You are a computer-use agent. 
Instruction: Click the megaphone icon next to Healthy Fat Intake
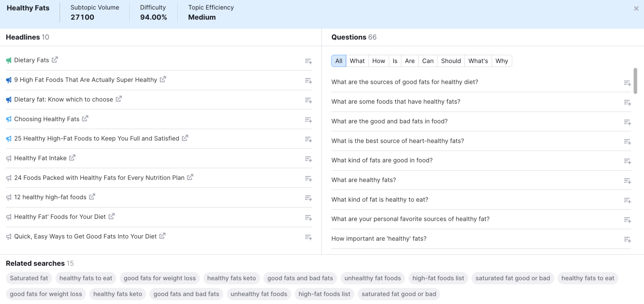[x=9, y=158]
